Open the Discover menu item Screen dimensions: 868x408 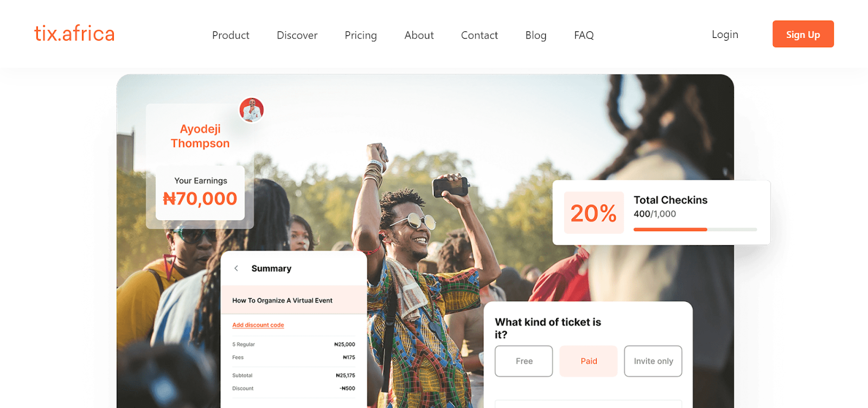click(297, 35)
